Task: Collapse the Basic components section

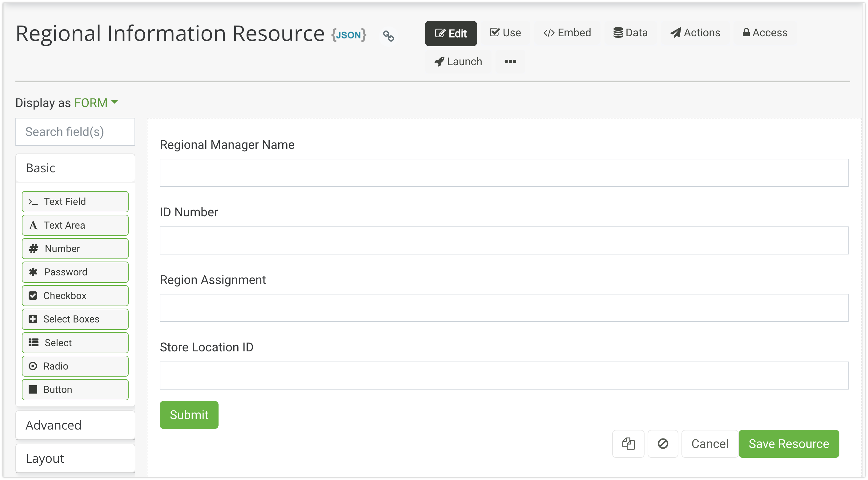Action: point(75,168)
